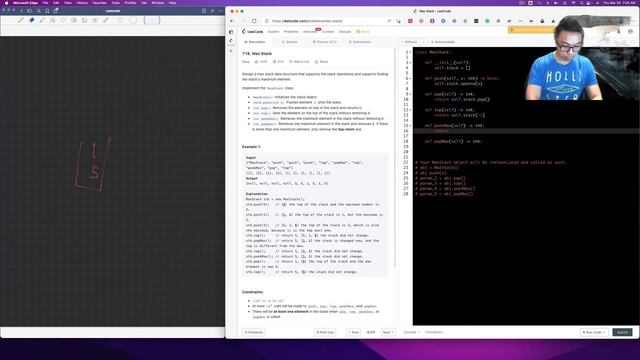Click the link tool in the drawing toolbar
Screen dimensions: 640x360
(x=106, y=20)
